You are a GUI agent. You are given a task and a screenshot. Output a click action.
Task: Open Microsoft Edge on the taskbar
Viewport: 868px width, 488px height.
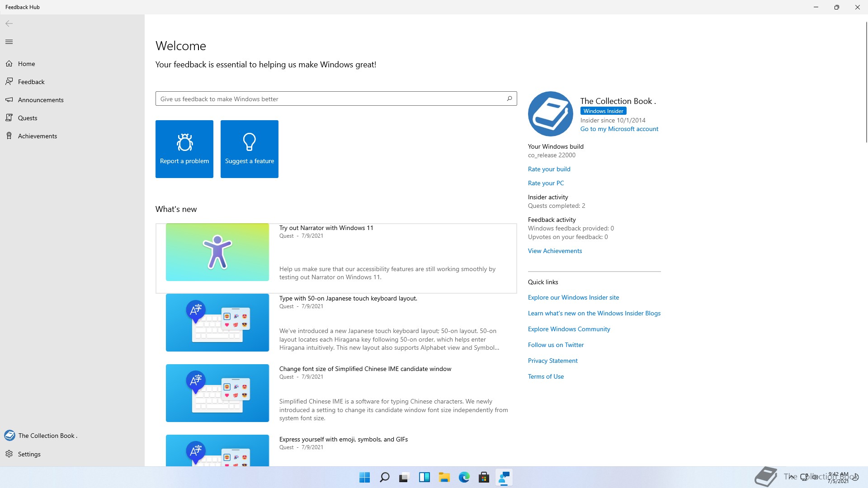(x=464, y=477)
